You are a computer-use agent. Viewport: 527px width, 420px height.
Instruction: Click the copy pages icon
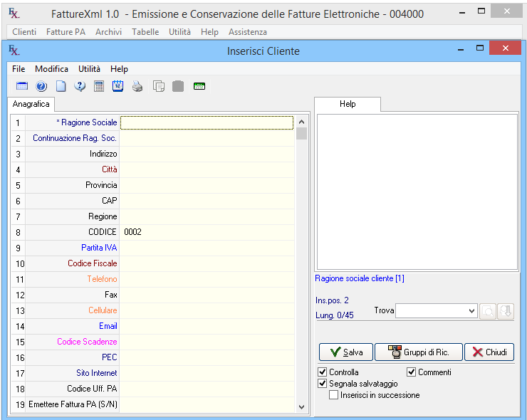pyautogui.click(x=159, y=86)
